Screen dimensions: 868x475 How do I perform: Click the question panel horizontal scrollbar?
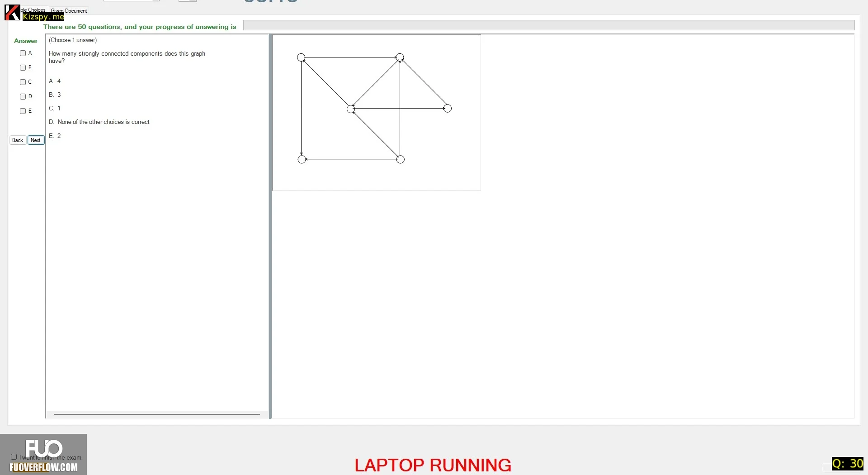[157, 414]
